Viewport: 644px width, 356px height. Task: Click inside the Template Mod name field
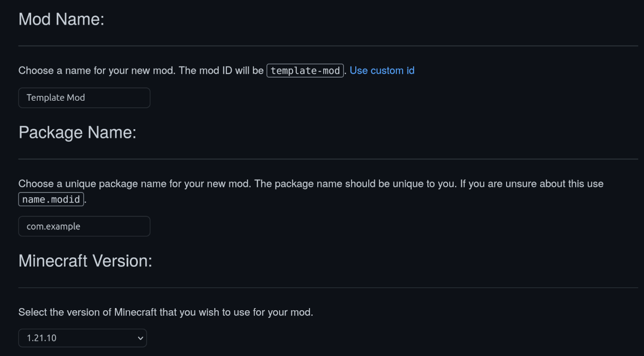tap(84, 98)
